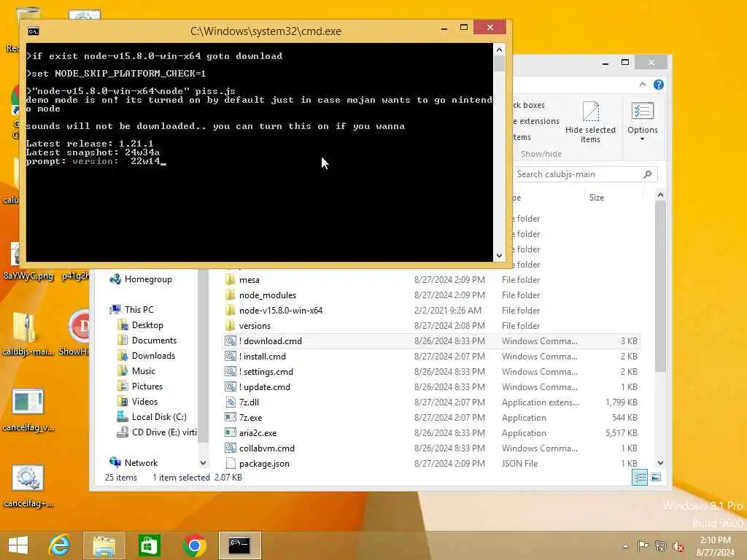Select the versions folder
747x560 pixels.
click(432, 326)
